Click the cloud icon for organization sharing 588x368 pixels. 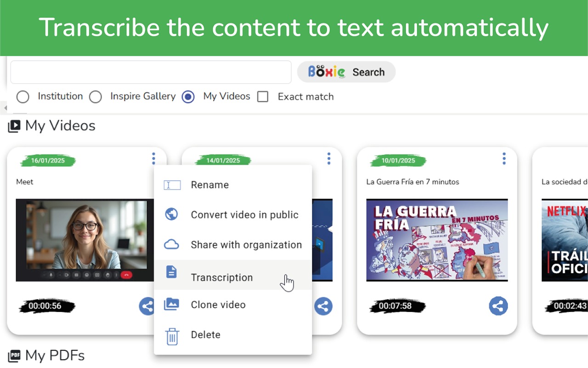pos(171,244)
